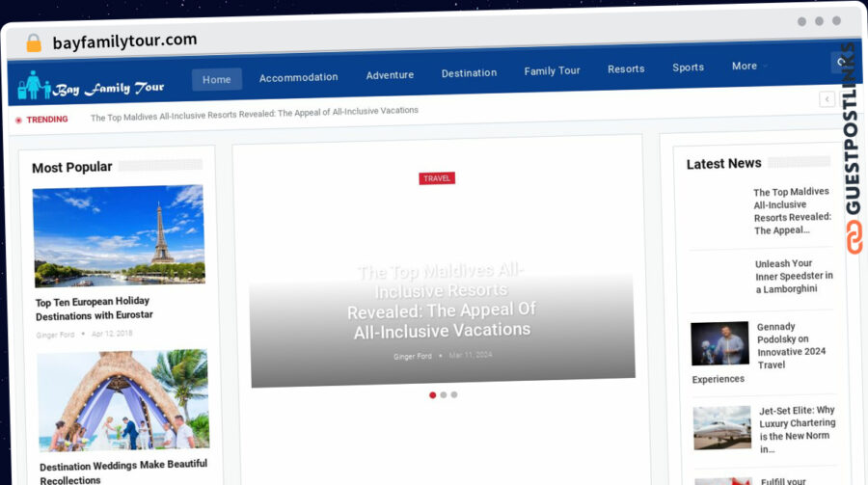Click the Bay Family Tour logo
The width and height of the screenshot is (868, 485).
coord(91,87)
